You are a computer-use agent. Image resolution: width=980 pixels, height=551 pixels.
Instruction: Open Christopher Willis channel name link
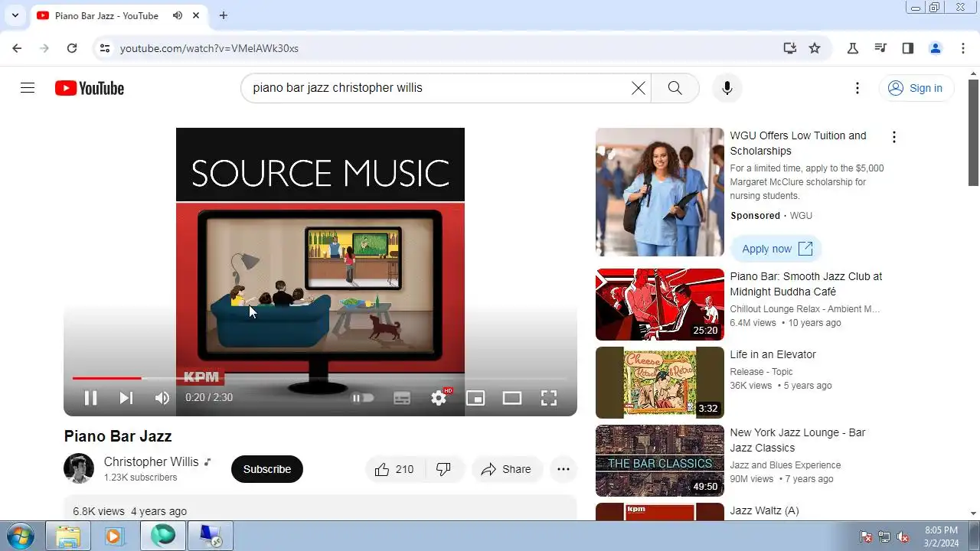151,461
